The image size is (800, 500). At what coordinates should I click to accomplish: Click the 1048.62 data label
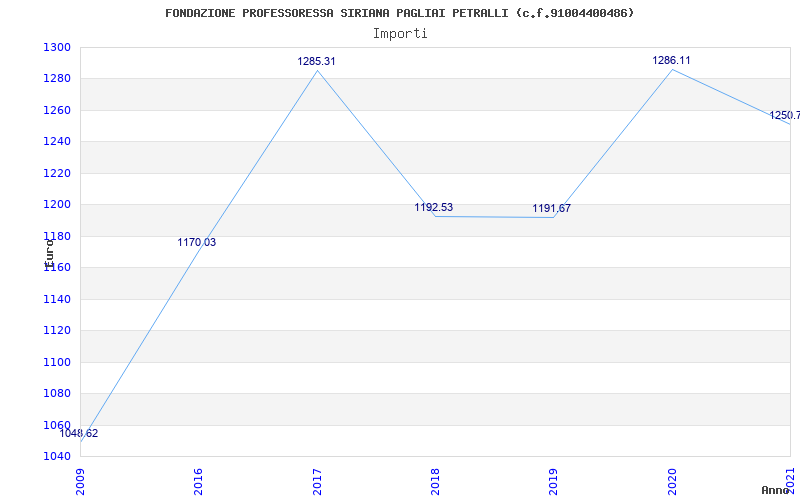pos(79,434)
